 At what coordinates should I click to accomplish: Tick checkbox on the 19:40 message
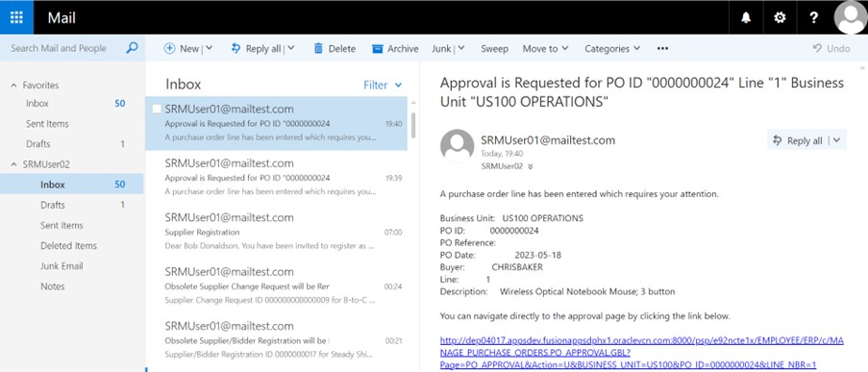click(157, 109)
